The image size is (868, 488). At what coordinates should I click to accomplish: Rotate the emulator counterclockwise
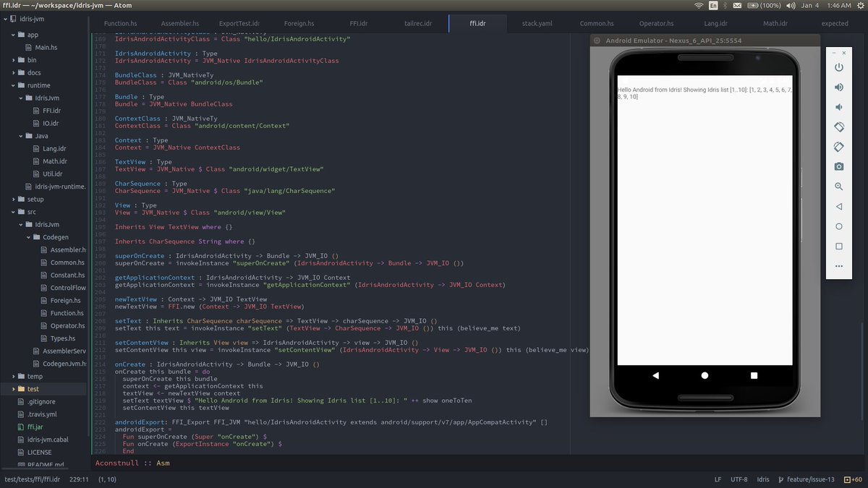838,127
